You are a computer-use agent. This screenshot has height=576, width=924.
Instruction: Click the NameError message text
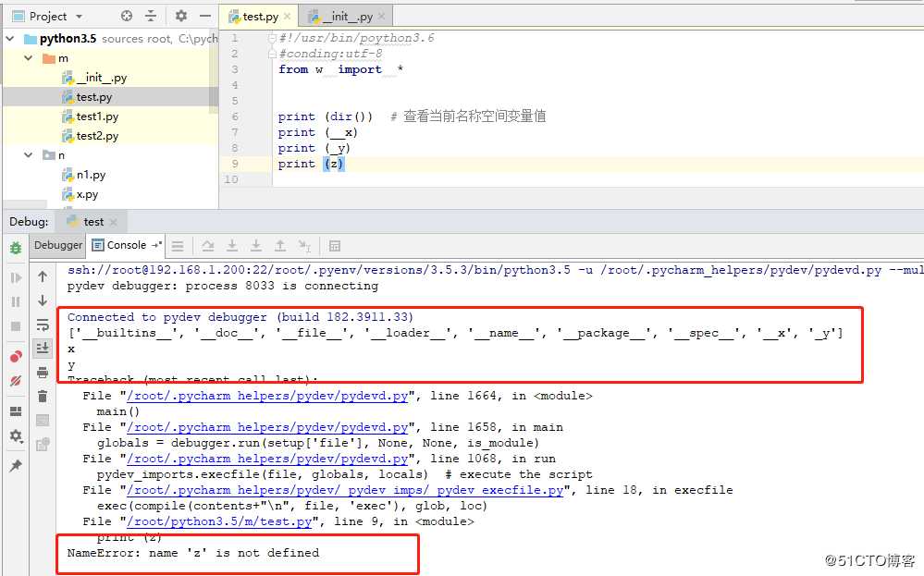click(x=193, y=553)
